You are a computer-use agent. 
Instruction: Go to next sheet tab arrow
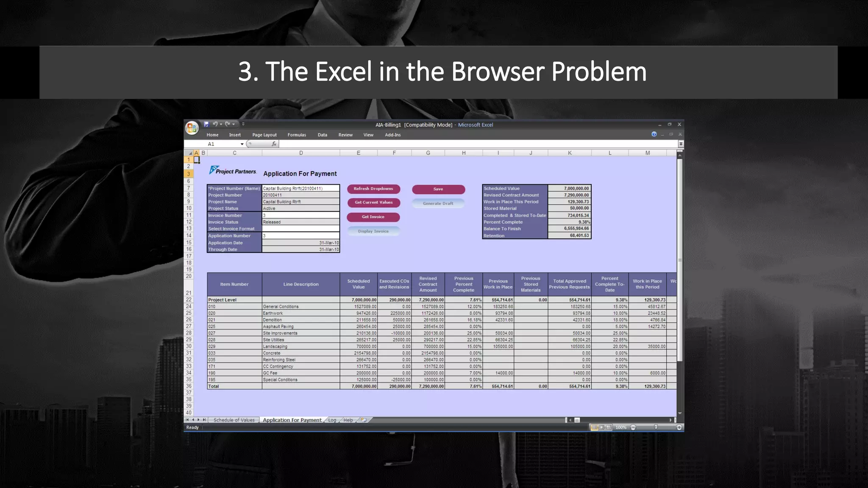point(198,420)
